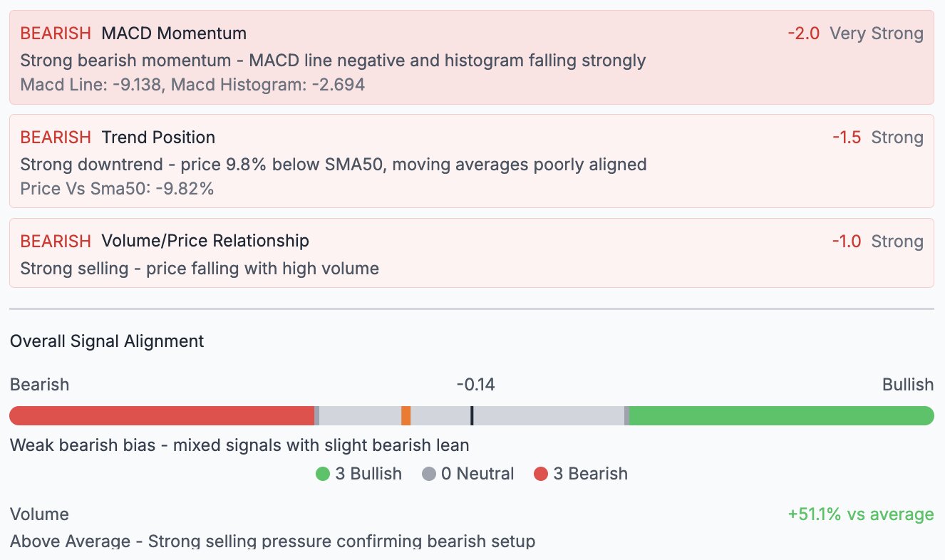Open the MACD Momentum signal title
The height and width of the screenshot is (560, 945).
(x=174, y=33)
